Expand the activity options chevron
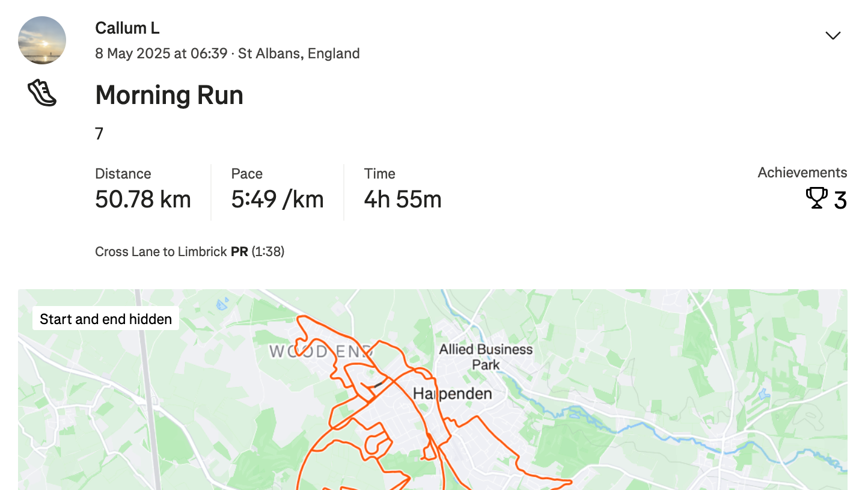 click(833, 35)
